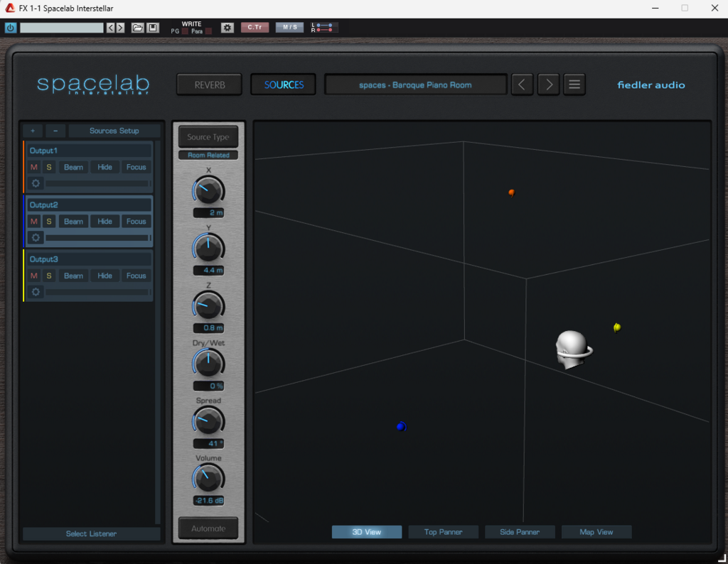This screenshot has height=564, width=728.
Task: Hide Output1 source
Action: tap(105, 167)
